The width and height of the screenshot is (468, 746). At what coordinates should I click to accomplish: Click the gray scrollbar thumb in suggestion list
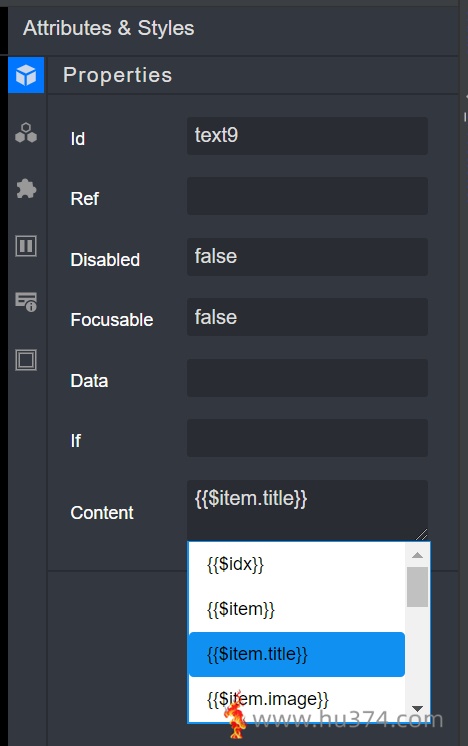(418, 587)
